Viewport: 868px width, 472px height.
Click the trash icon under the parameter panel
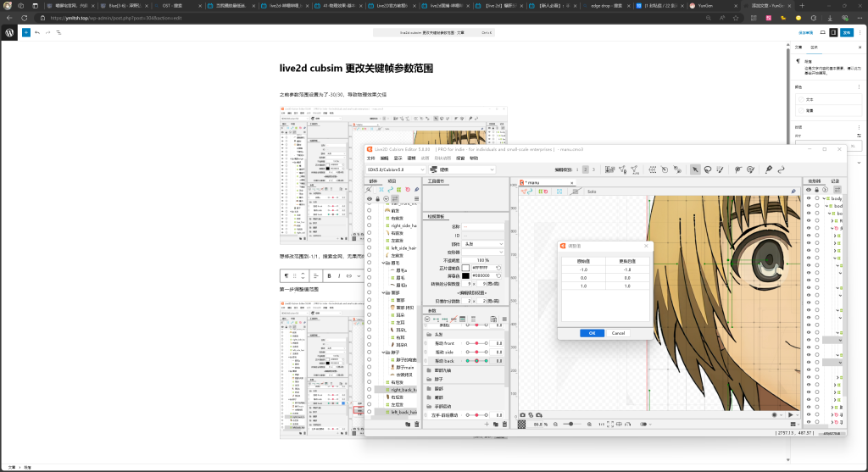pos(504,424)
